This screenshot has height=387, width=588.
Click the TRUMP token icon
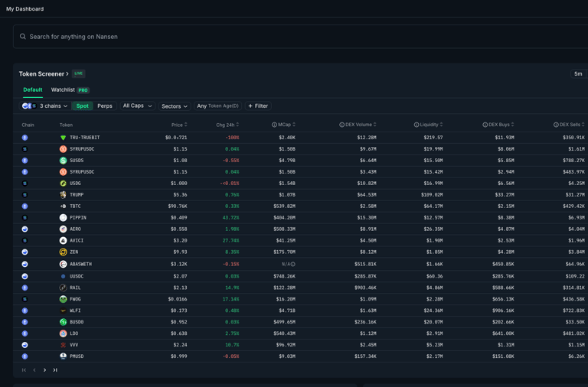63,195
